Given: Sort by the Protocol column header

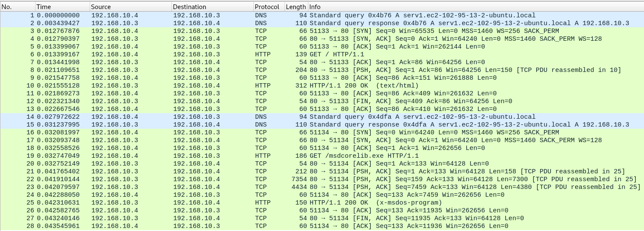Looking at the screenshot, I should [269, 7].
